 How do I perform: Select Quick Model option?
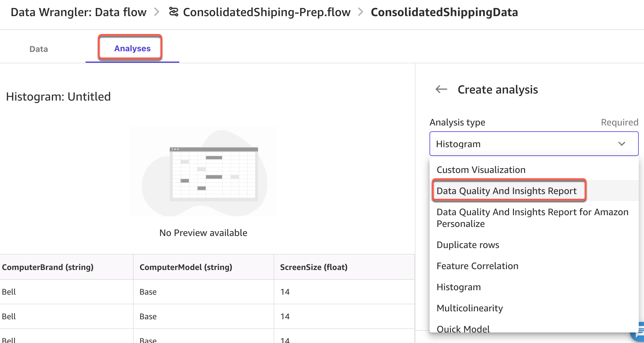(x=463, y=328)
